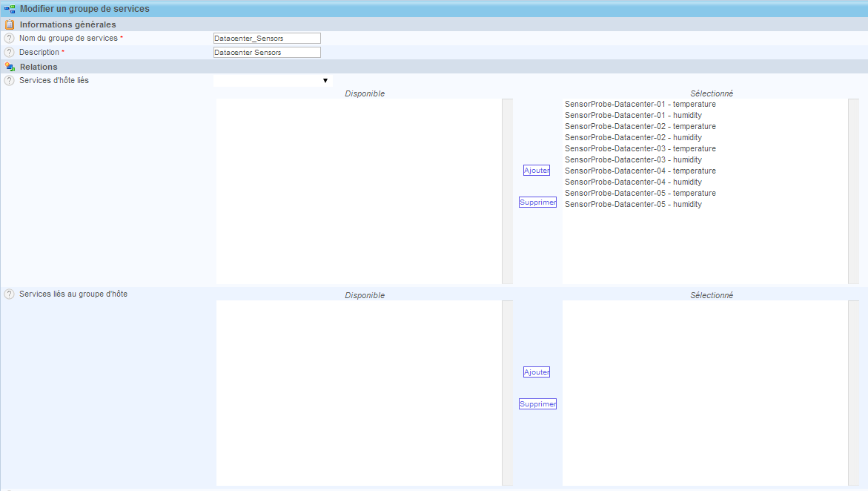
Task: Click scrollbar of host services Sélectionné list
Action: click(x=854, y=191)
